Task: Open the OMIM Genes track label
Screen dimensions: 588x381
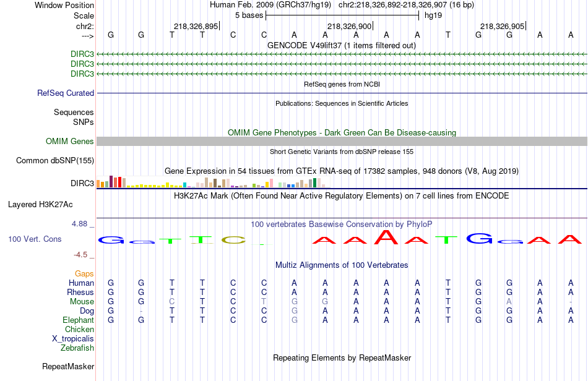Action: (70, 141)
